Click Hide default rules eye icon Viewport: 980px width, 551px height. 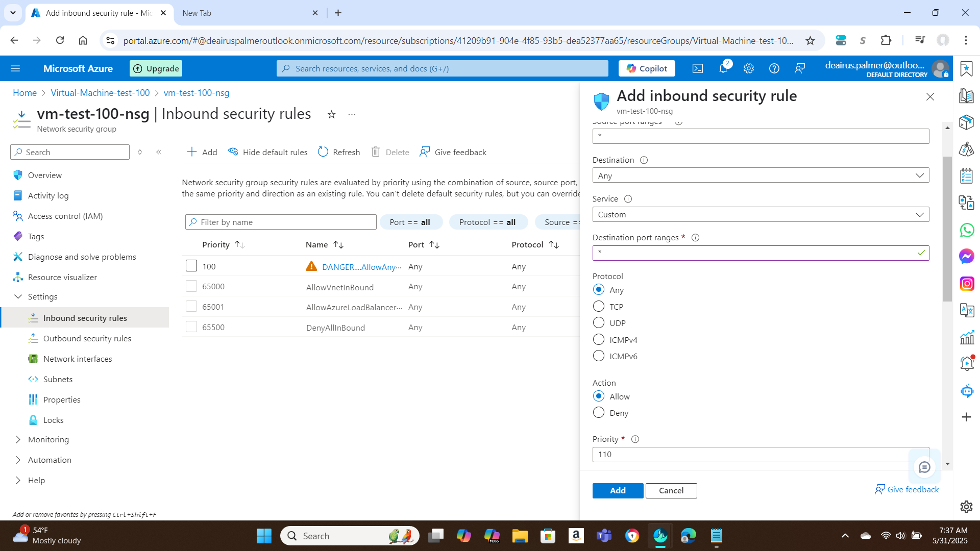point(233,152)
